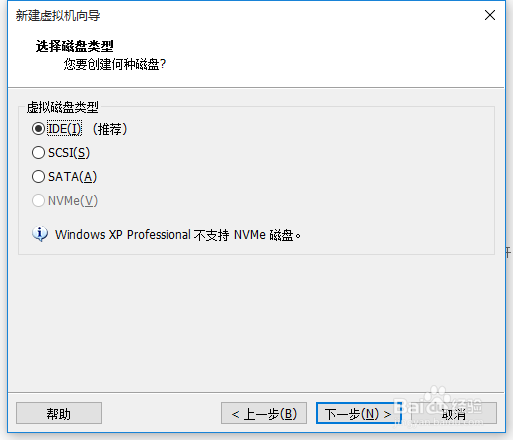The width and height of the screenshot is (513, 440).
Task: Click the 虚拟磁盘类型 group label
Action: pos(63,107)
